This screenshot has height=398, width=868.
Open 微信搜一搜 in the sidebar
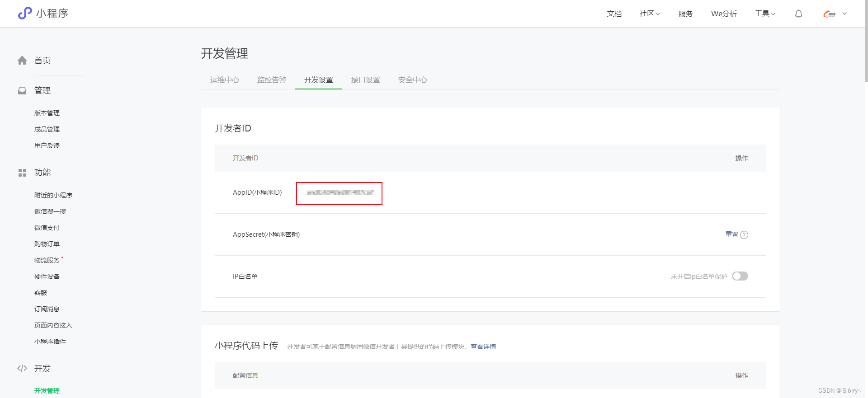(50, 211)
